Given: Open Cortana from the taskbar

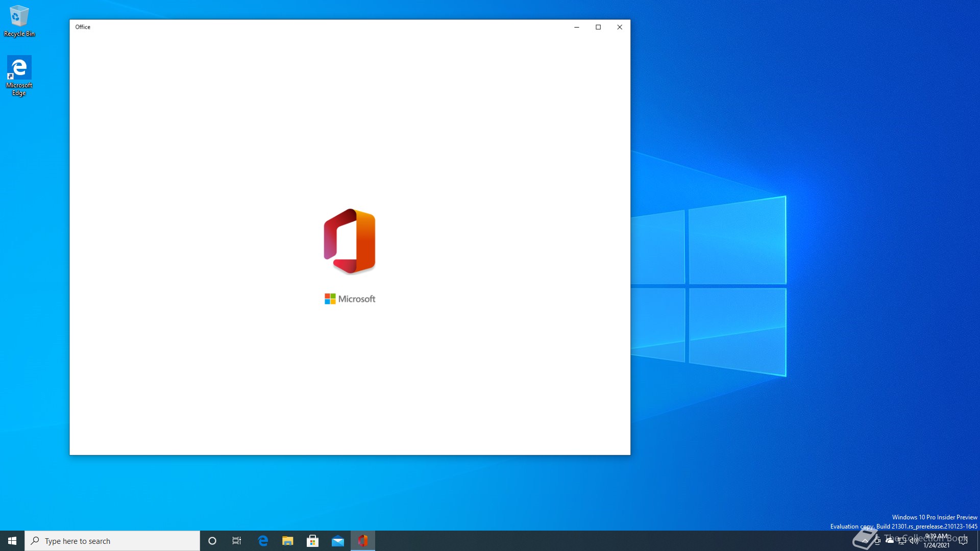Looking at the screenshot, I should tap(212, 541).
